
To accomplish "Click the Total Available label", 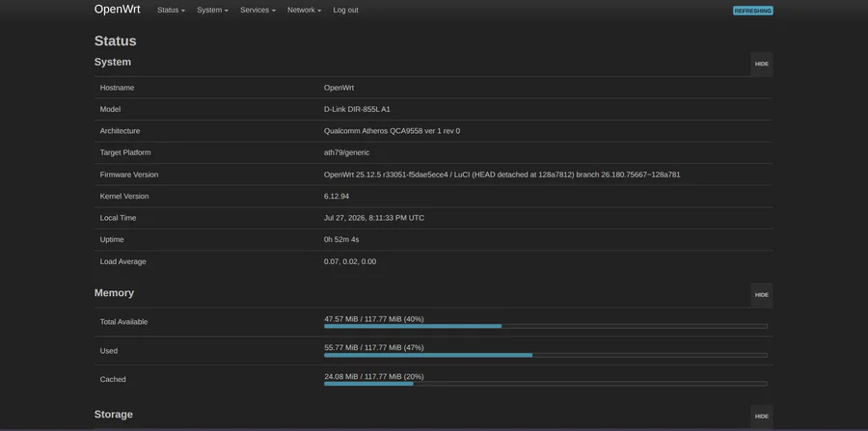I will pos(124,322).
